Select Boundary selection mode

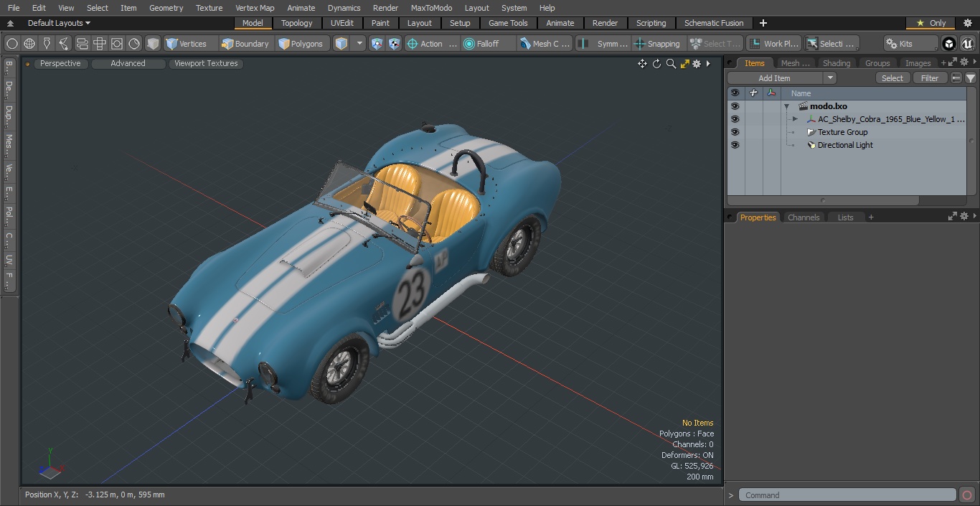point(245,44)
